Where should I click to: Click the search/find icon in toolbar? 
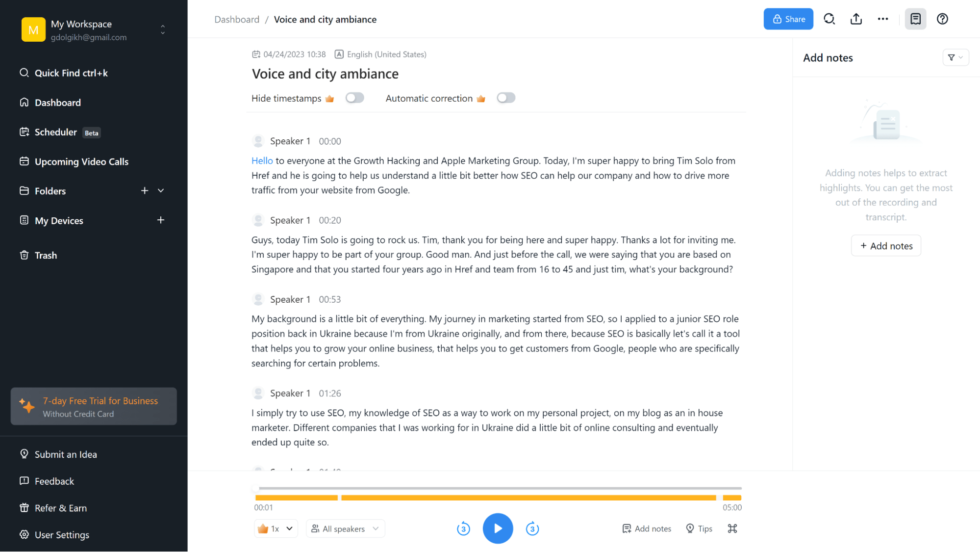(830, 19)
